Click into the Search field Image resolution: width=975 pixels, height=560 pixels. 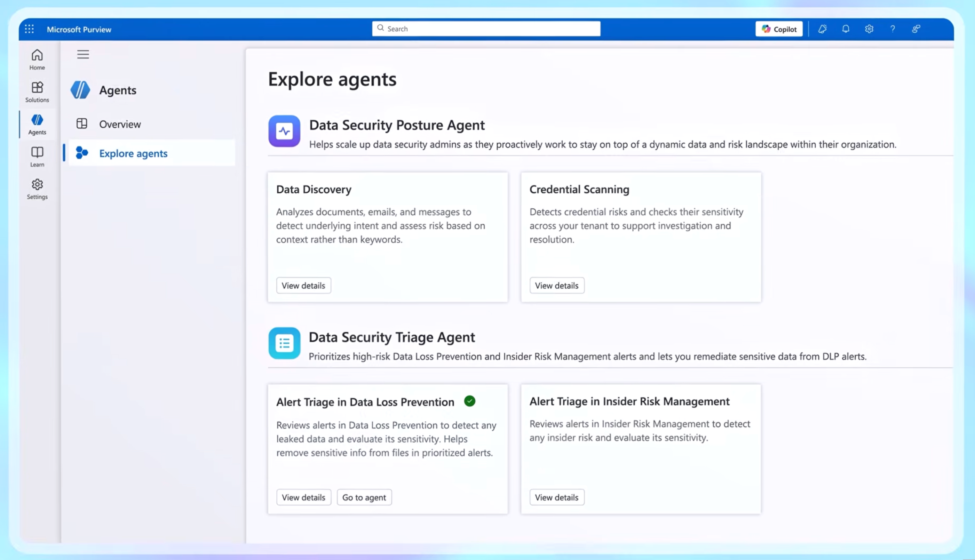point(485,29)
